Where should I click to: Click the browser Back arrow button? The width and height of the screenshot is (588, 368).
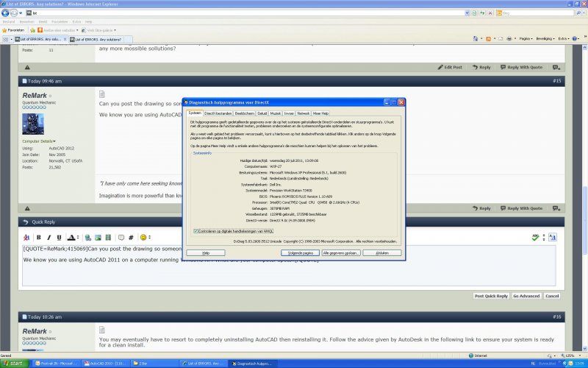[5, 13]
